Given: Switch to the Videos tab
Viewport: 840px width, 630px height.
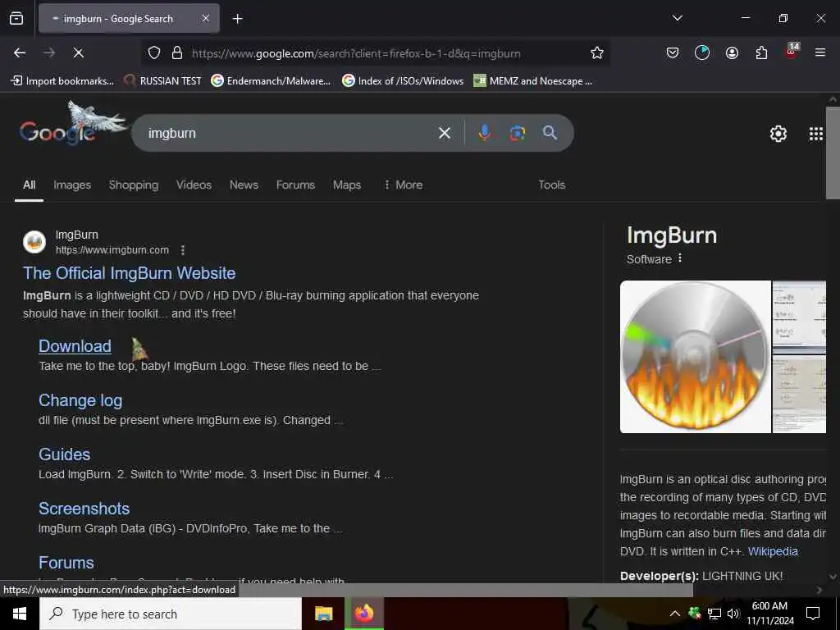Looking at the screenshot, I should [194, 185].
